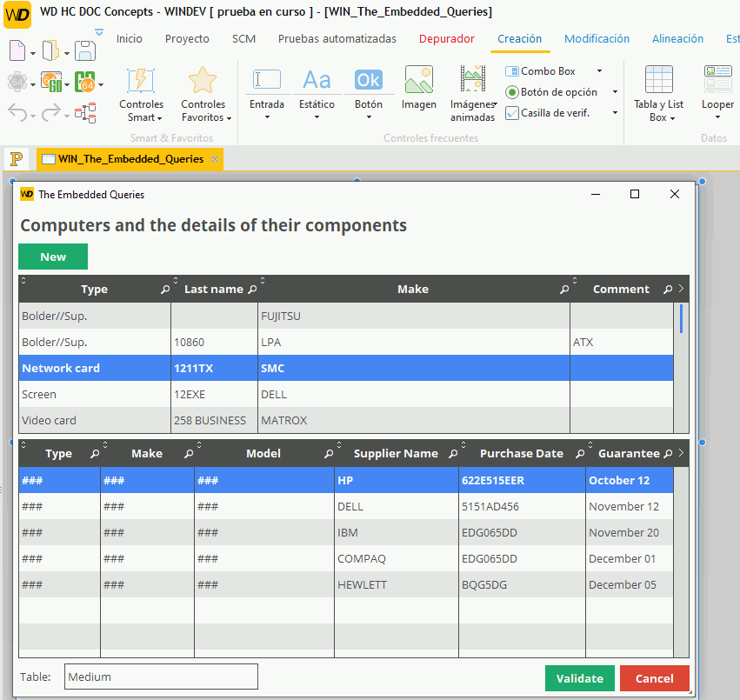
Task: Open Controles Favoritos star icon
Action: (x=203, y=80)
